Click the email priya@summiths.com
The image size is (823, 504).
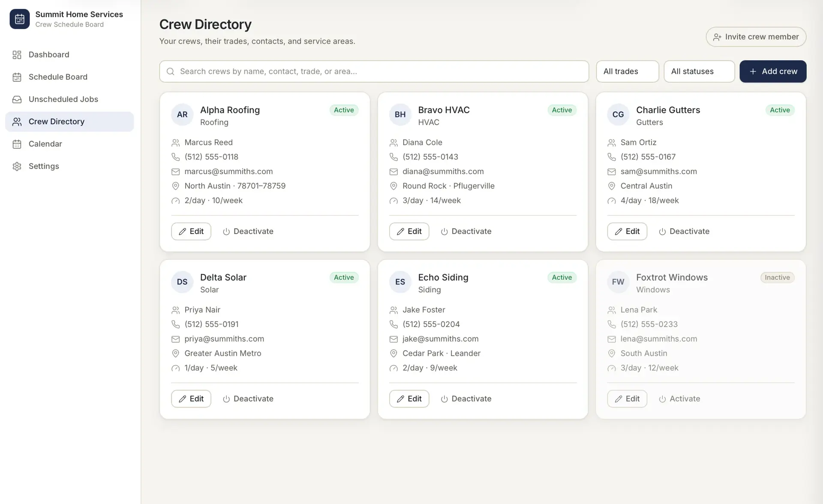[224, 339]
